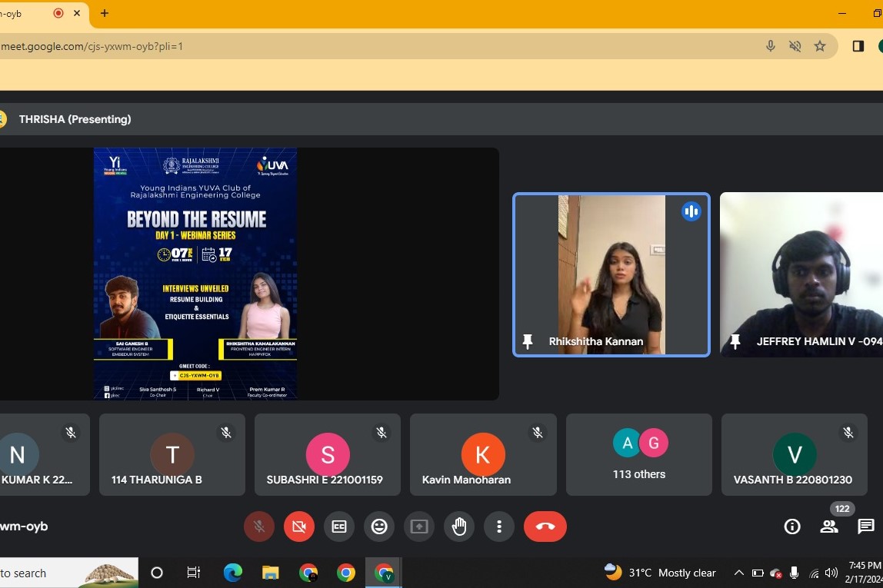Unmute the microphone in the call bar
This screenshot has height=588, width=883.
[x=259, y=527]
